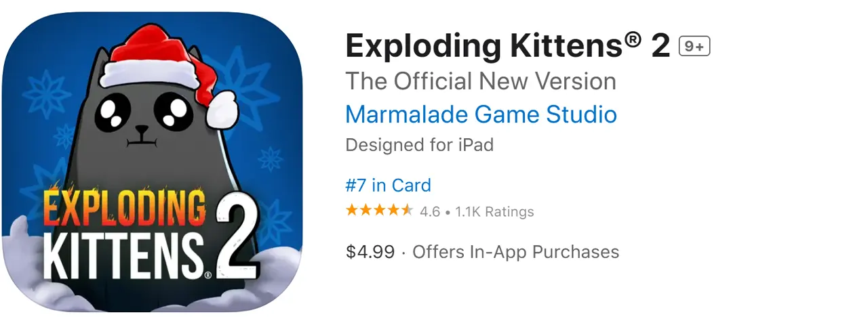868x323 pixels.
Task: Click the Designed for iPad label
Action: (x=419, y=145)
